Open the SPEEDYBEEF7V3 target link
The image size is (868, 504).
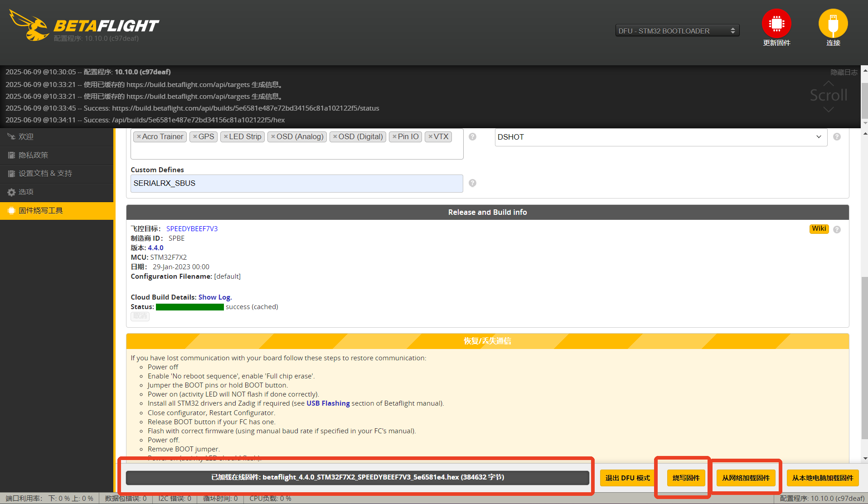tap(192, 229)
